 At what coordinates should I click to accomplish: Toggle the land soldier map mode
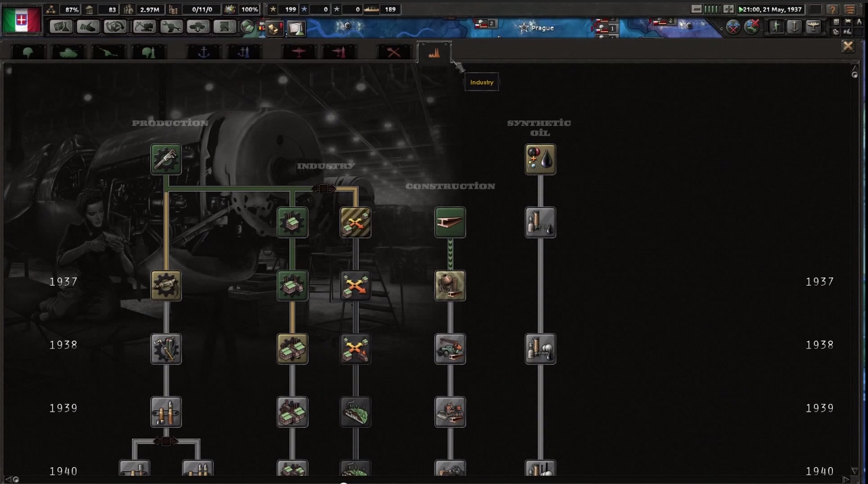tap(777, 26)
